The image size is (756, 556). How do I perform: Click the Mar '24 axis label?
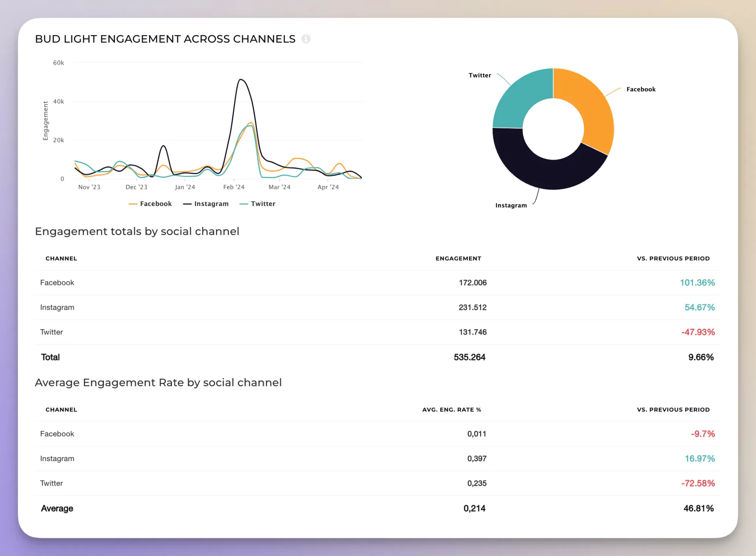pyautogui.click(x=279, y=187)
